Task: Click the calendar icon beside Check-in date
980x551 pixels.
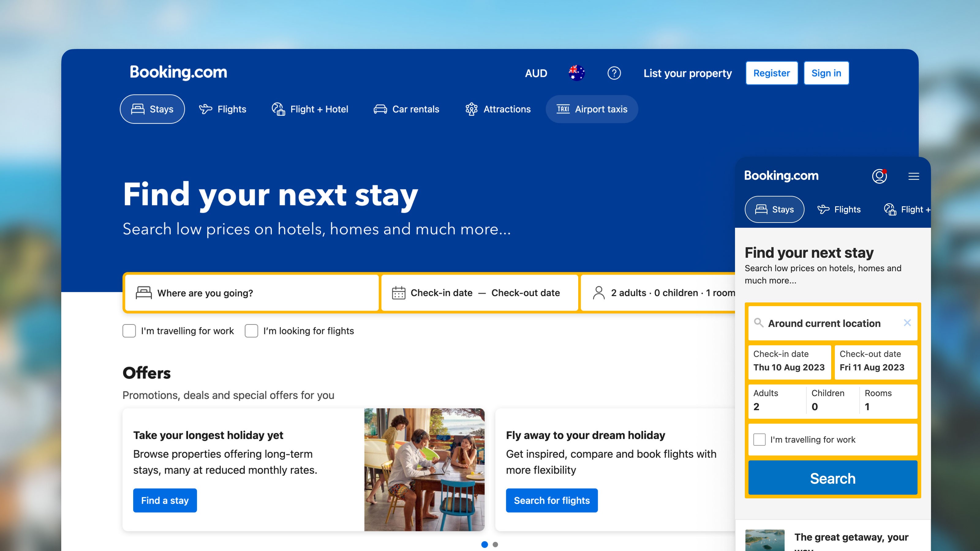Action: tap(398, 293)
